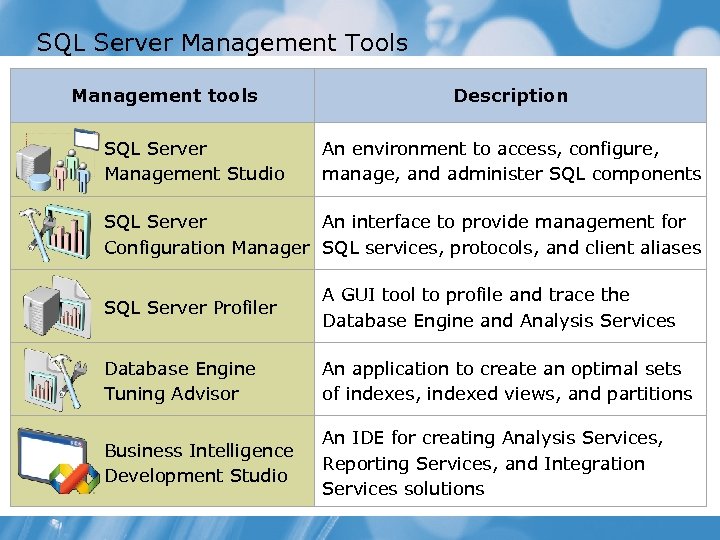720x540 pixels.
Task: Click the Database Engine Tuning Advisor icon
Action: click(55, 379)
